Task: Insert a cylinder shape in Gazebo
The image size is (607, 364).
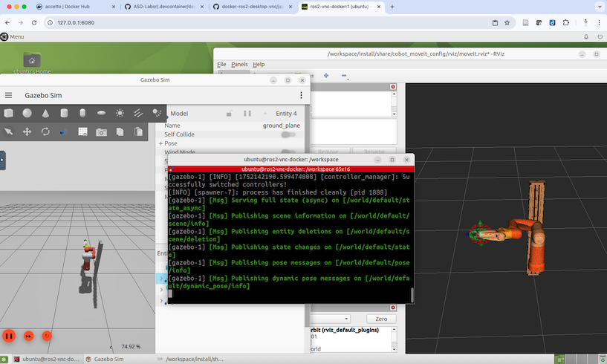Action: coord(64,114)
